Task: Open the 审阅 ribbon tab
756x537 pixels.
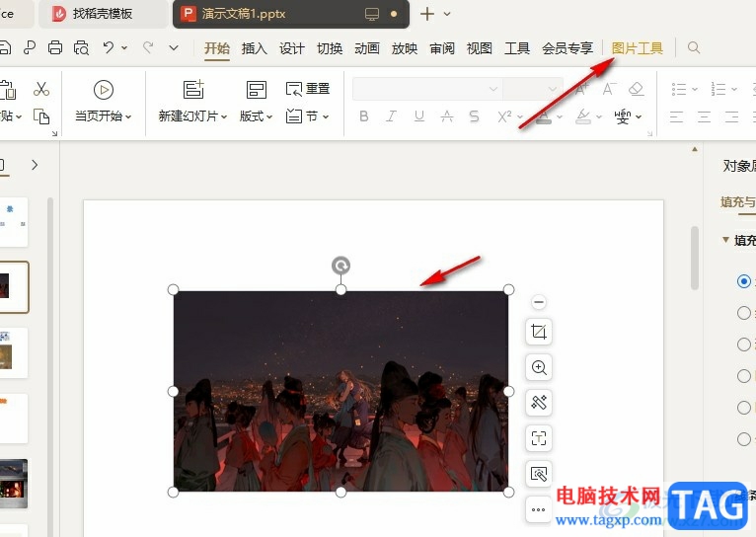Action: [441, 48]
